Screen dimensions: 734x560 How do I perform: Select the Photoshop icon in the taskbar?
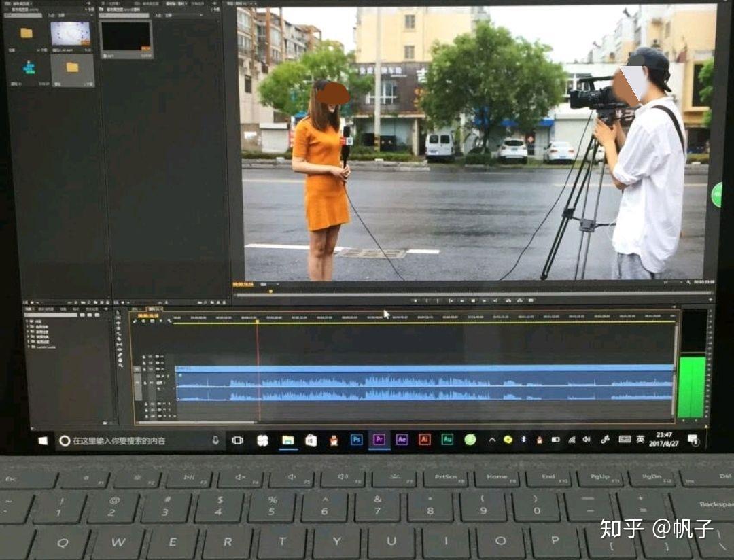(358, 442)
